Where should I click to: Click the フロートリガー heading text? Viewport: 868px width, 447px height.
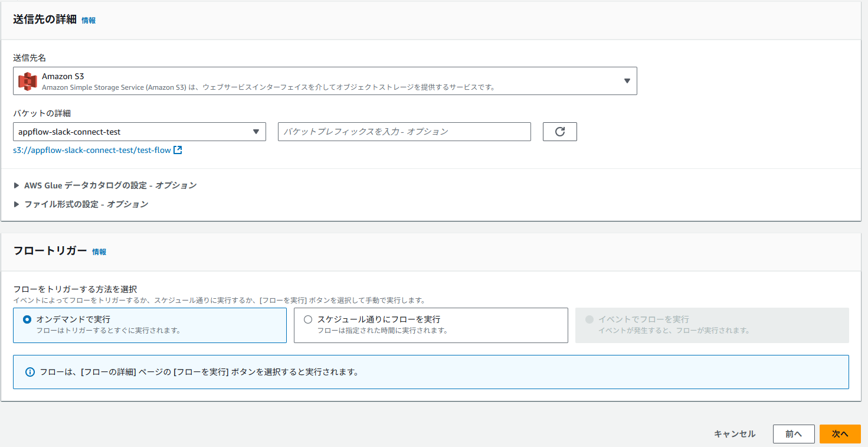(50, 250)
